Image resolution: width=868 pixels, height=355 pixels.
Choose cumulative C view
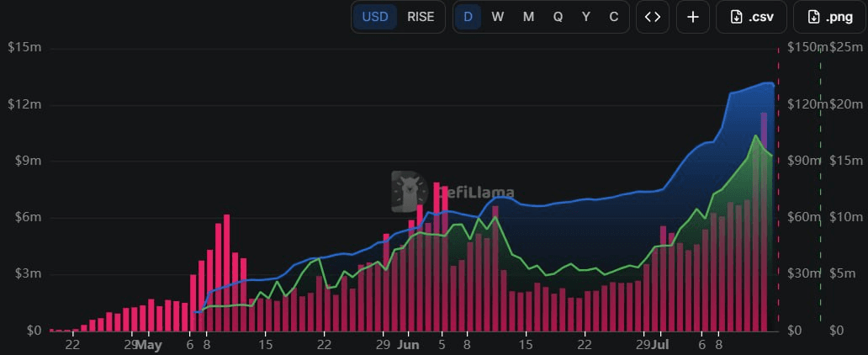pos(613,17)
